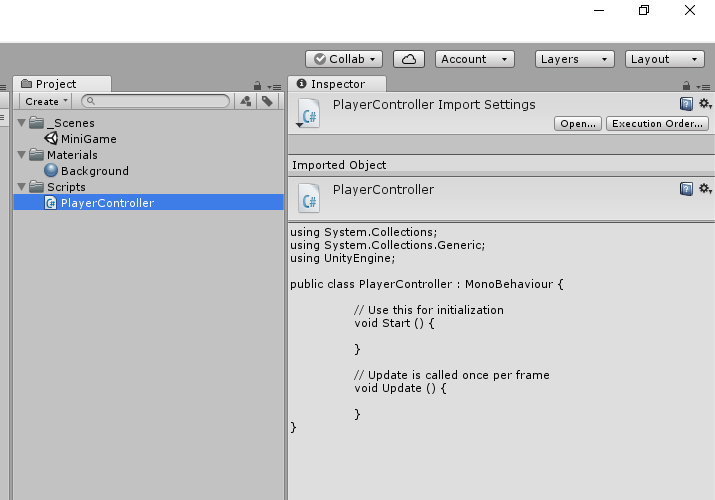The width and height of the screenshot is (715, 500).
Task: Click the Search by Type icon
Action: [246, 101]
